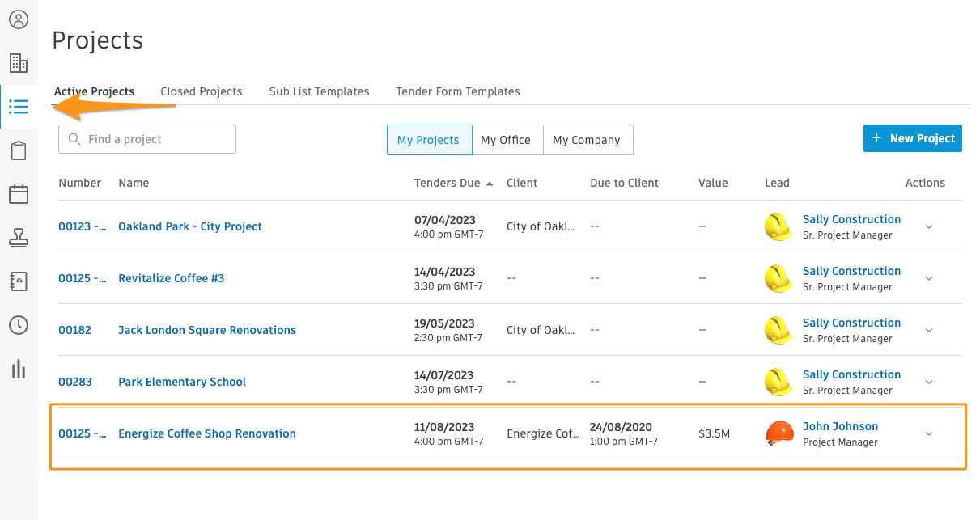Image resolution: width=980 pixels, height=520 pixels.
Task: Open the bar chart reports icon in sidebar
Action: point(19,369)
